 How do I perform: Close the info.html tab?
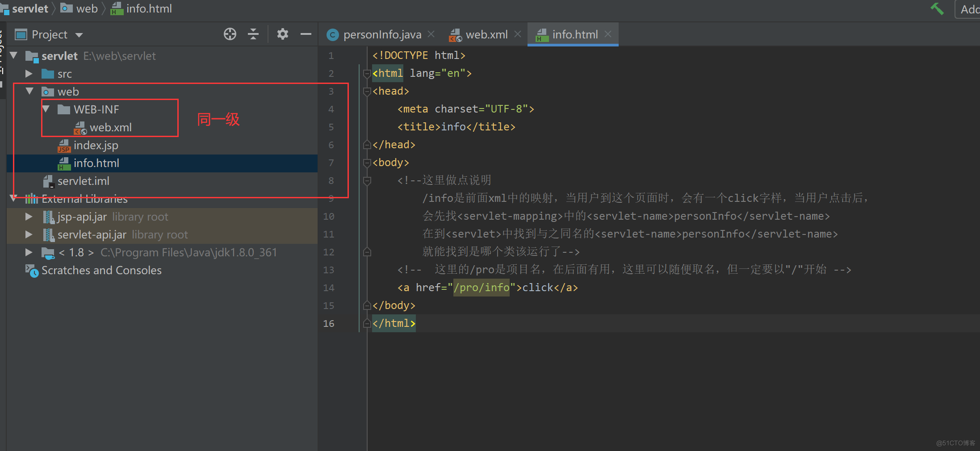(x=608, y=34)
